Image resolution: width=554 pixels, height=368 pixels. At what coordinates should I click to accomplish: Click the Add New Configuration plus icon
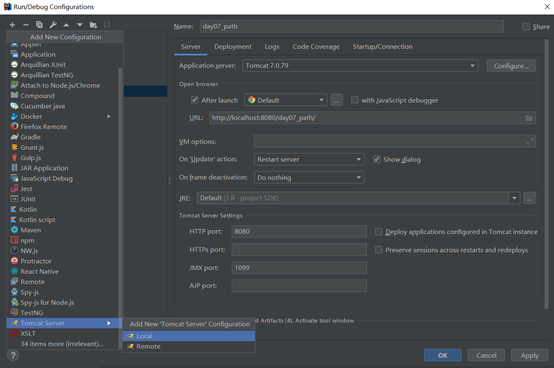pyautogui.click(x=12, y=25)
